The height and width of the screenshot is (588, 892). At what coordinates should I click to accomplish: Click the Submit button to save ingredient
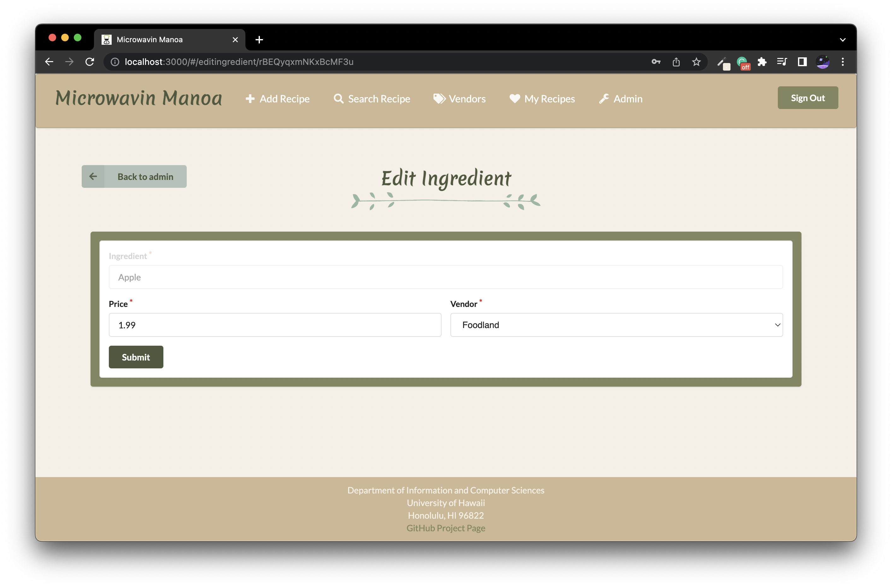click(x=135, y=357)
